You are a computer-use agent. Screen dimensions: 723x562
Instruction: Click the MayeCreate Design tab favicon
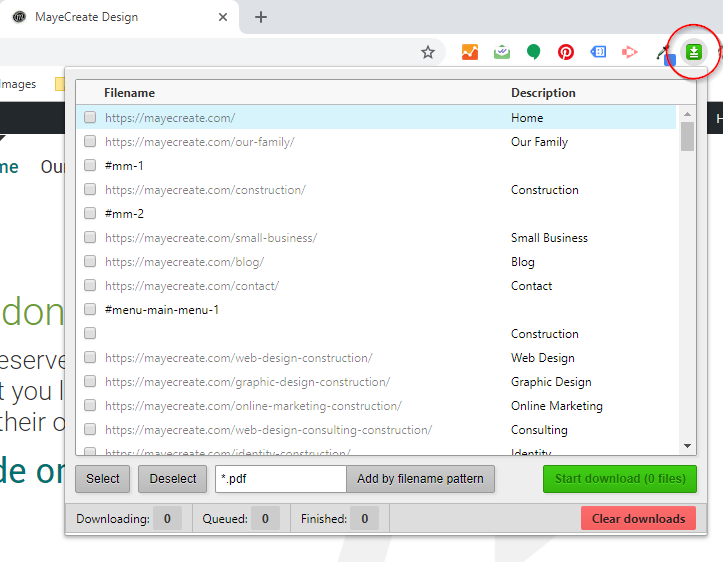tap(19, 17)
